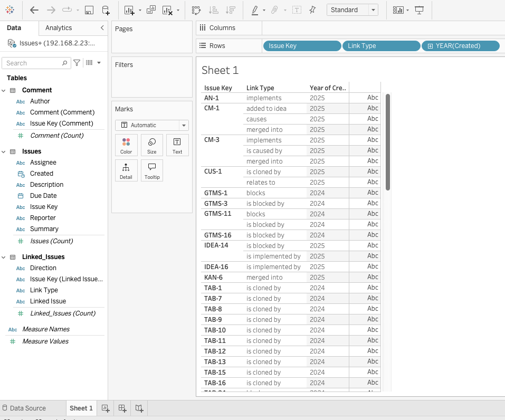Image resolution: width=505 pixels, height=420 pixels.
Task: Click the Text marks button
Action: [177, 145]
